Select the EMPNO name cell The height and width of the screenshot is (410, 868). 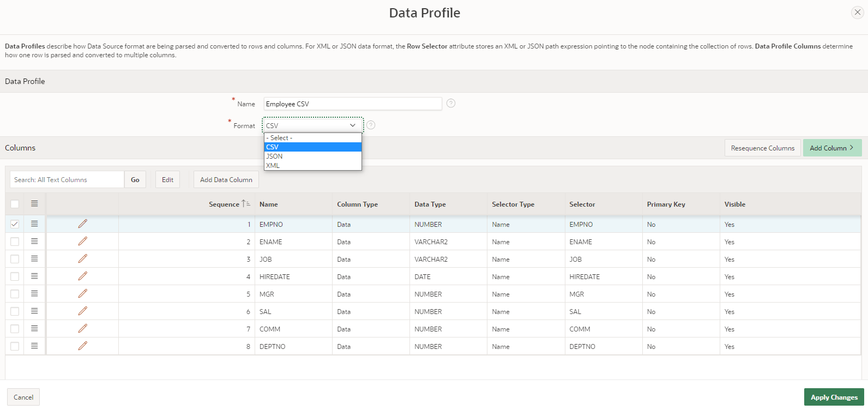[x=293, y=224]
